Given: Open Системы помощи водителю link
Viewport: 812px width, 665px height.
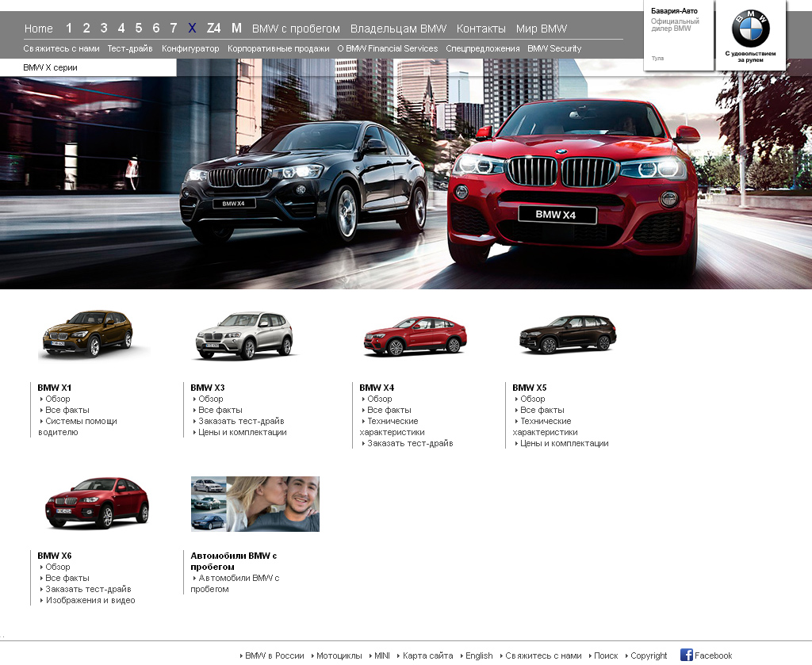Looking at the screenshot, I should (x=78, y=426).
